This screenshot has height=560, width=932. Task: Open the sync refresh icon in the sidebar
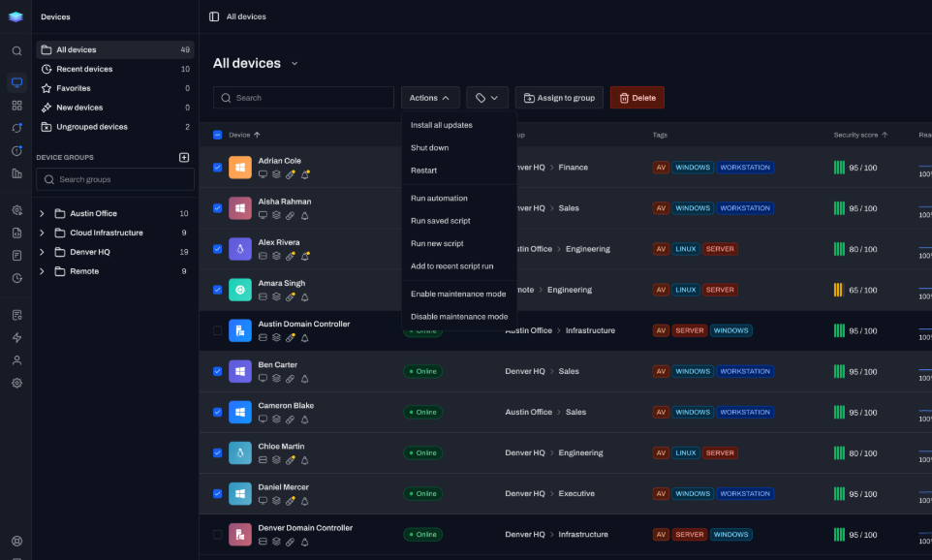pyautogui.click(x=16, y=128)
